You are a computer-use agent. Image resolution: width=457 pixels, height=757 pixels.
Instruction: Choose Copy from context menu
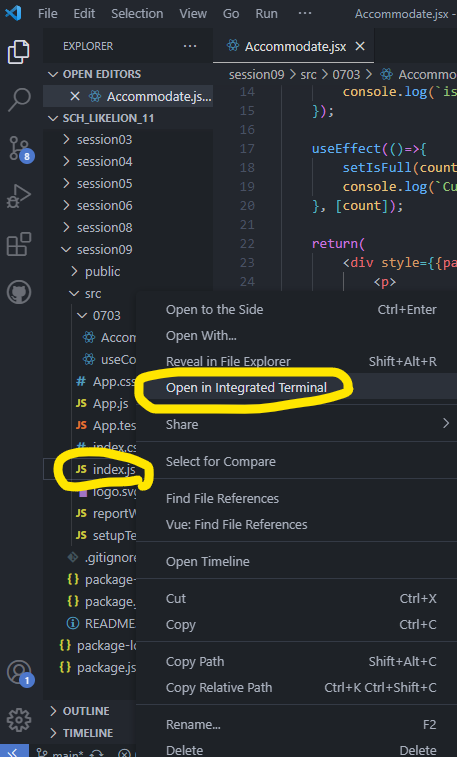[297, 625]
